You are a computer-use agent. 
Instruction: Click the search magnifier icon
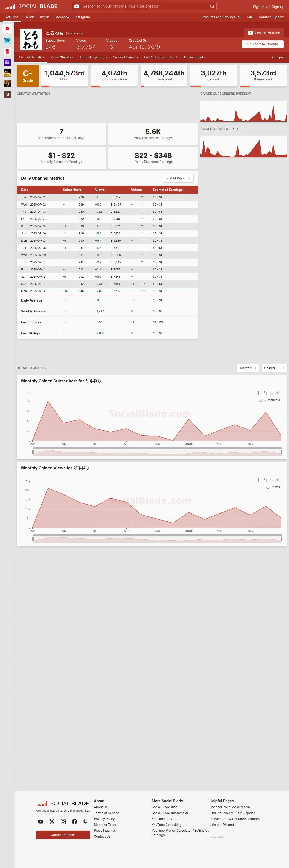212,6
